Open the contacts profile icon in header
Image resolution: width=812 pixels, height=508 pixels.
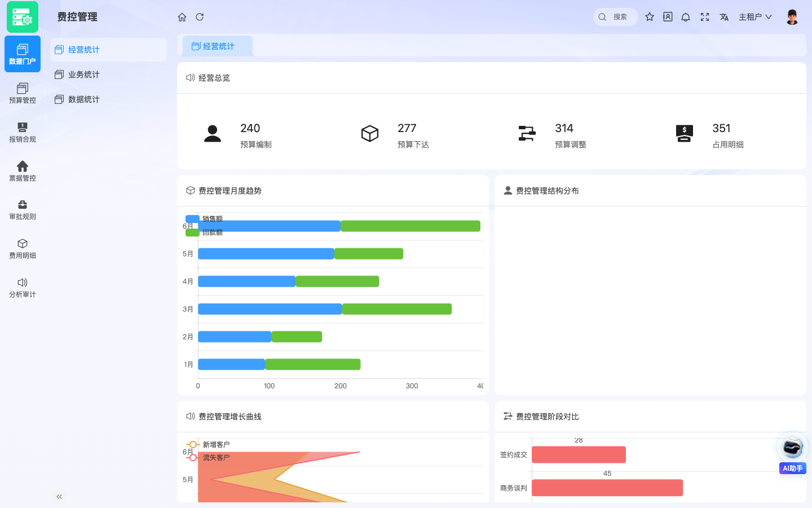pyautogui.click(x=668, y=17)
